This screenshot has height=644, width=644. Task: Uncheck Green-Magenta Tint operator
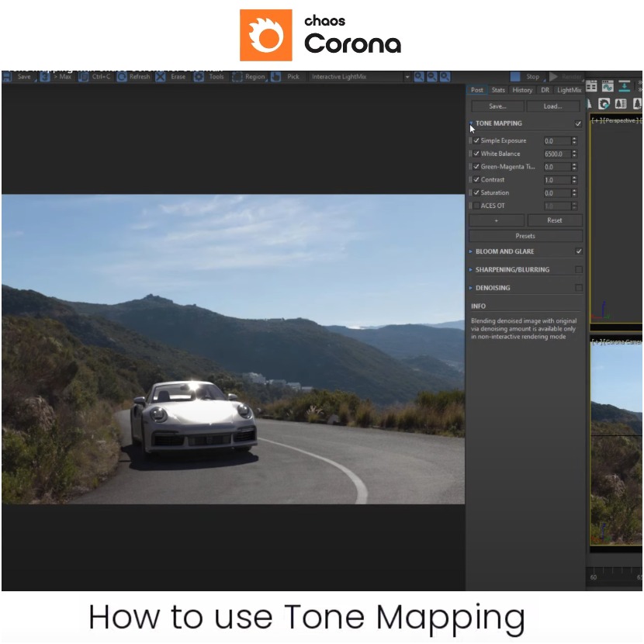[476, 167]
